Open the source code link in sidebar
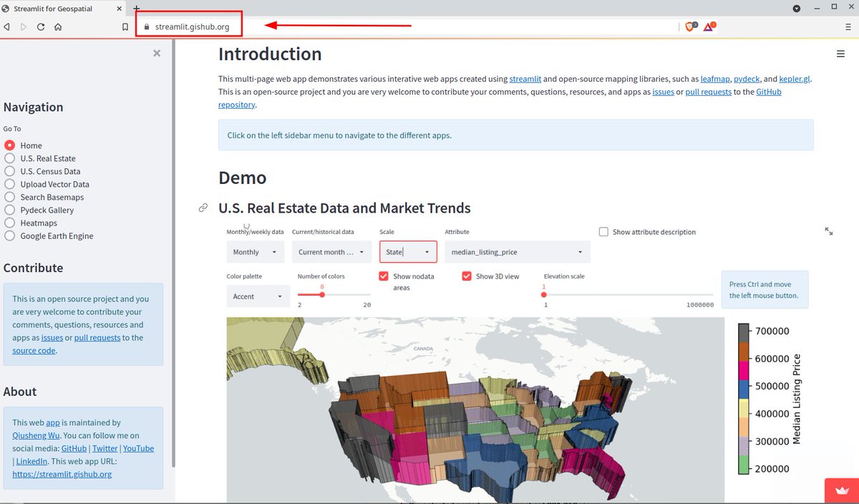Screen dimensions: 859x504 pos(34,351)
